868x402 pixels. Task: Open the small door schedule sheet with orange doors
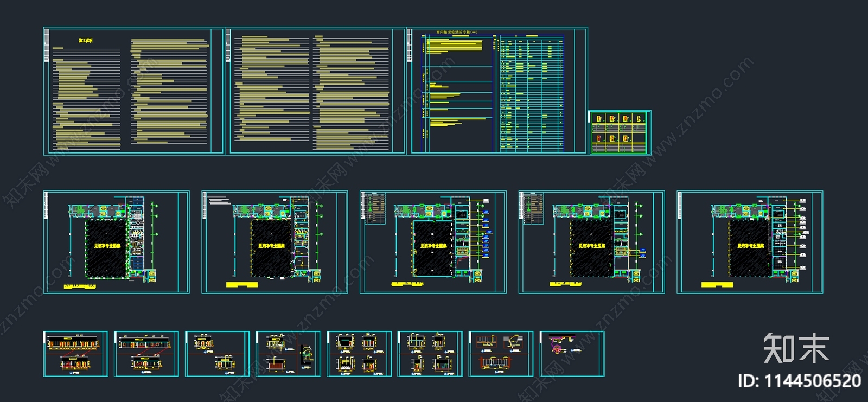click(620, 133)
